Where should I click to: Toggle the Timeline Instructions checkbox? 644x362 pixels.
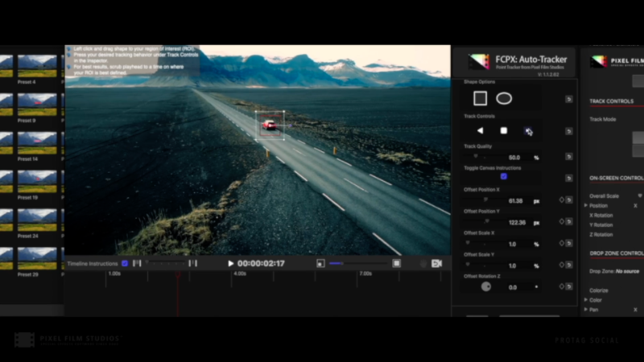click(125, 264)
